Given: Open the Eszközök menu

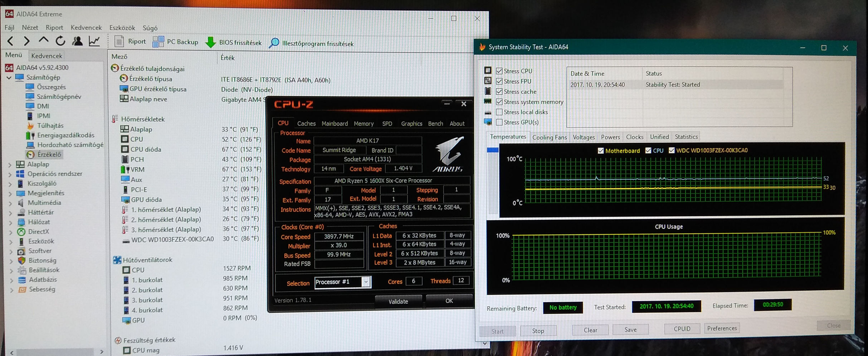Looking at the screenshot, I should coord(122,28).
